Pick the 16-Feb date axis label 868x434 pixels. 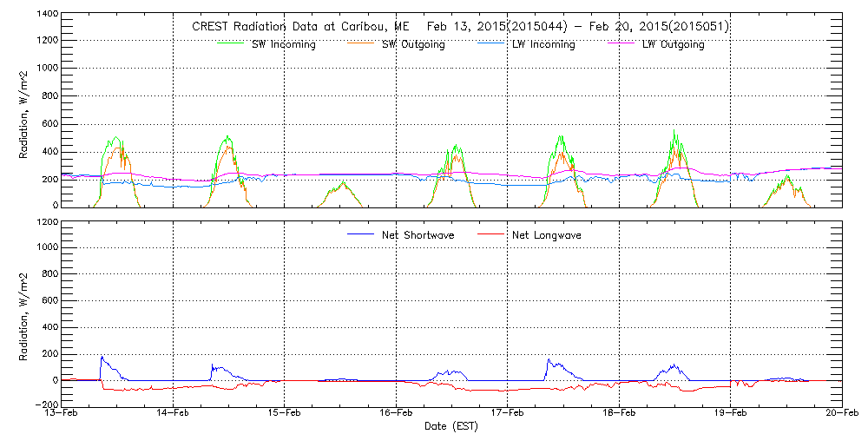(x=396, y=414)
